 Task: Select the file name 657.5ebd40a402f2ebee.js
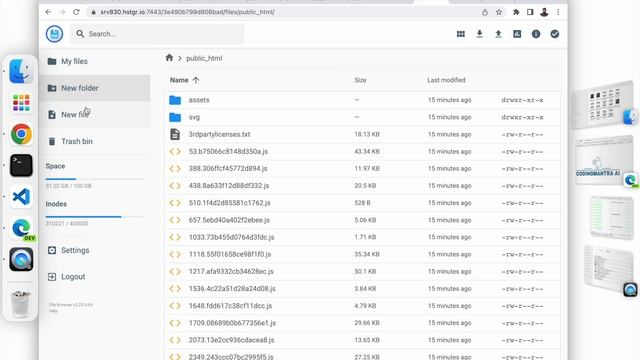coord(229,220)
